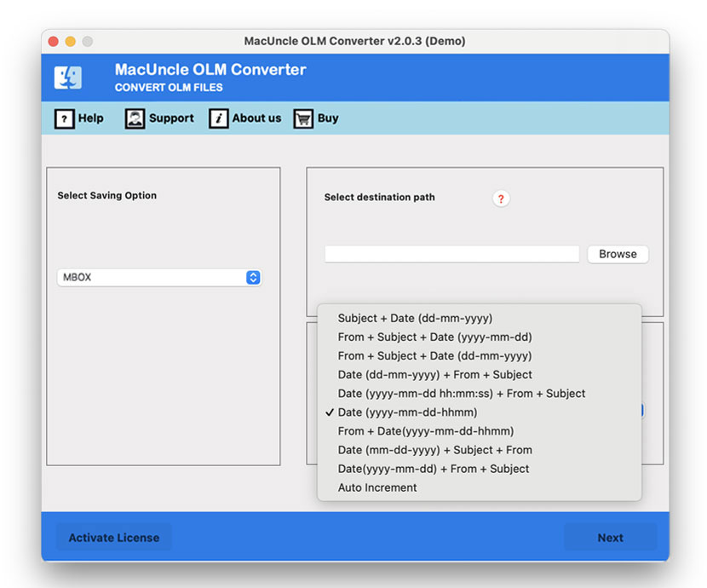Click Activate License
Viewport: 707px width, 588px height.
(x=113, y=538)
